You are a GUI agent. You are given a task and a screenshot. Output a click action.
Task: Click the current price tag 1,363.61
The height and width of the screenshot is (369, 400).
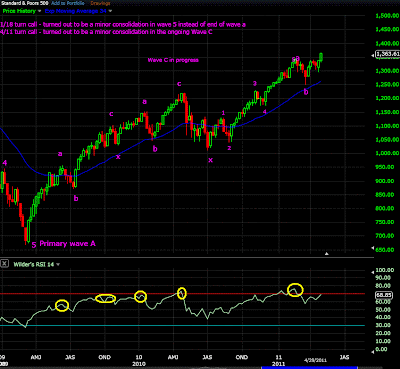tap(388, 54)
